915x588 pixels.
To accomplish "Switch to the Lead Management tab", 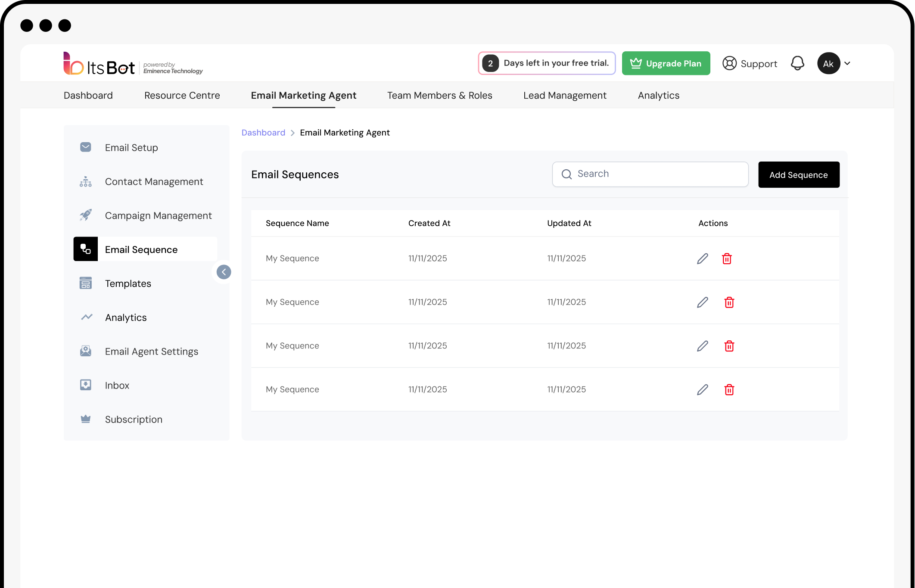I will click(x=565, y=95).
